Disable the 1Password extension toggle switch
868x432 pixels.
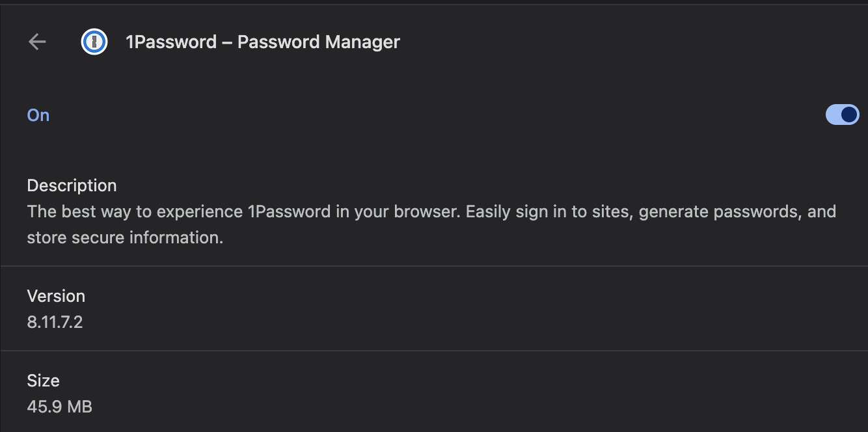842,115
